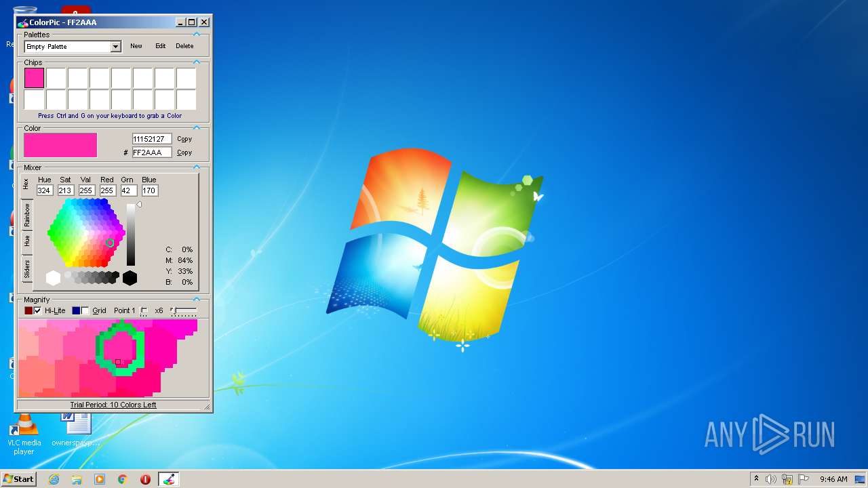Click the Grn value field
This screenshot has height=488, width=868.
coord(129,190)
